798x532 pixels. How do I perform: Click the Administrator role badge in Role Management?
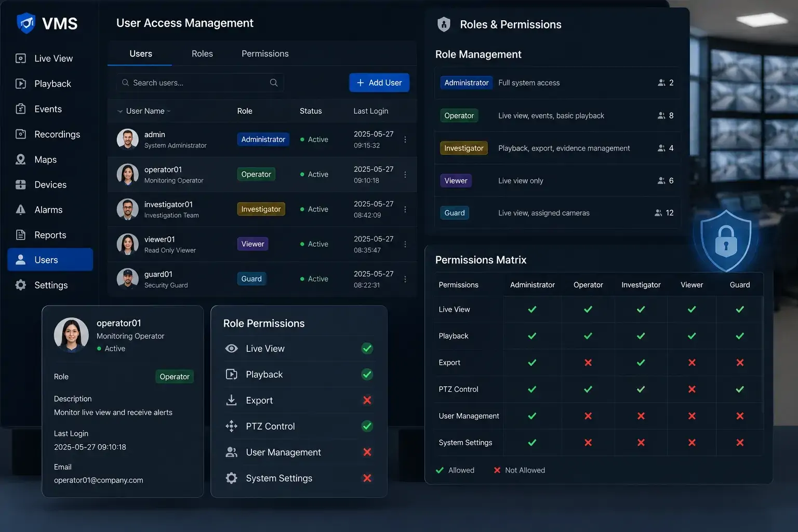pyautogui.click(x=467, y=83)
